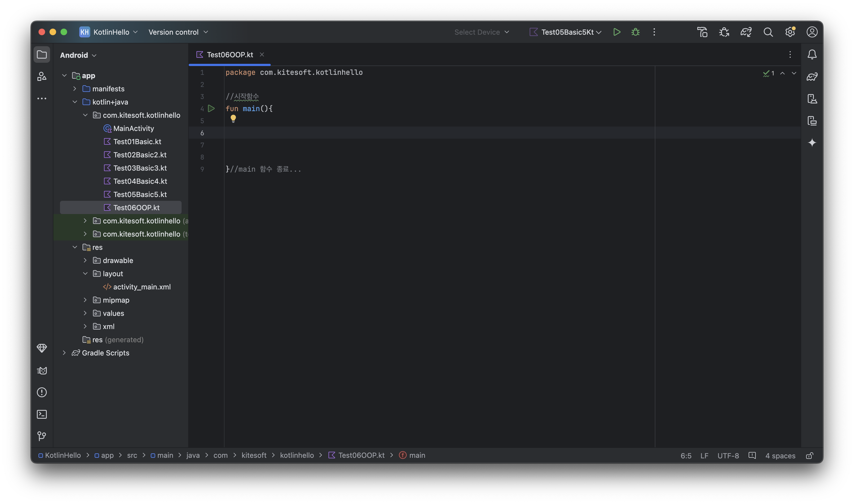Open Test03Basic3.kt in the project tree
This screenshot has width=854, height=504.
140,168
